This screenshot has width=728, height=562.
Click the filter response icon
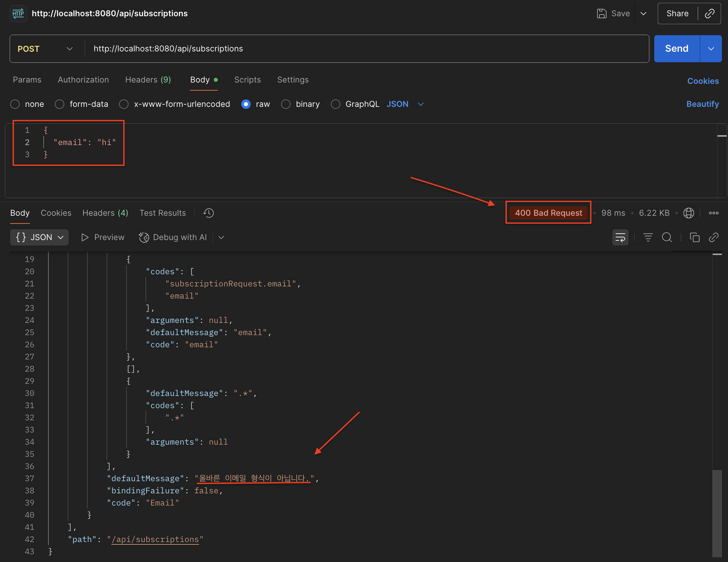[648, 237]
